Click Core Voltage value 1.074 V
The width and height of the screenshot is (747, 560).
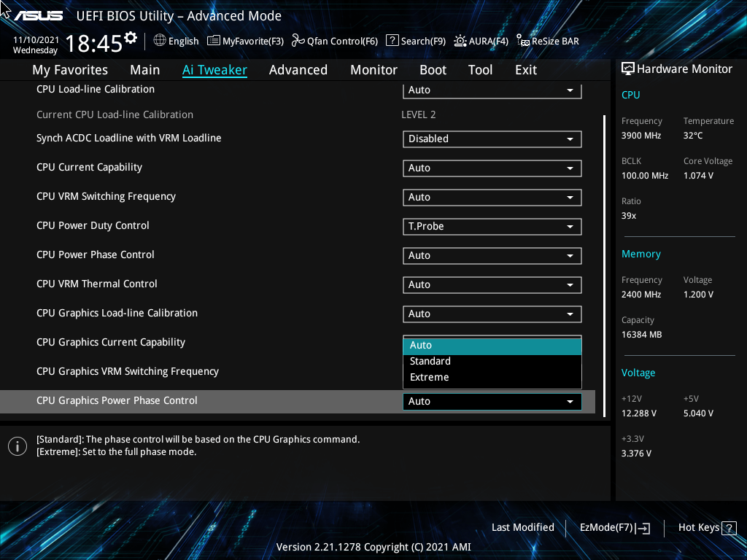(698, 176)
